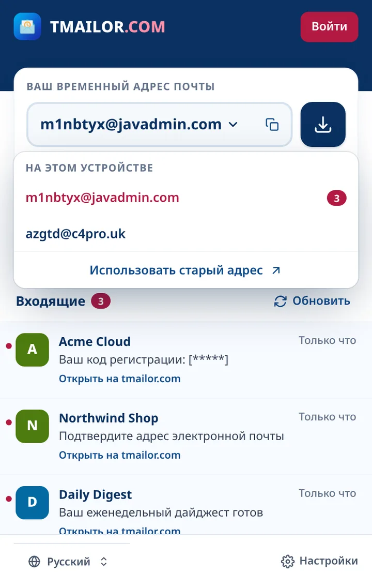Click the dark download icon button
372x588 pixels.
(x=323, y=125)
